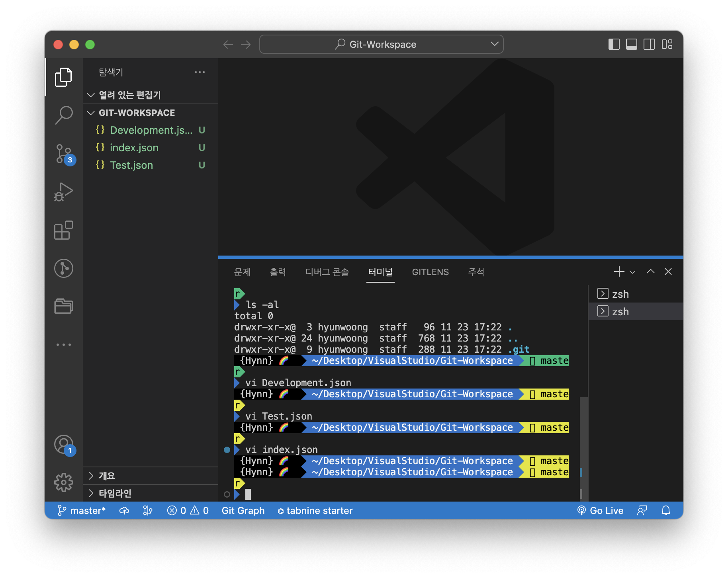
Task: Create a new terminal with plus icon
Action: [x=619, y=271]
